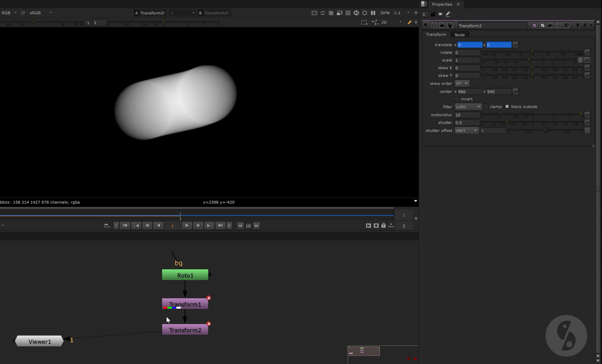Viewport: 602px width, 364px height.
Task: Click the Properties panel lock icon
Action: [x=433, y=14]
